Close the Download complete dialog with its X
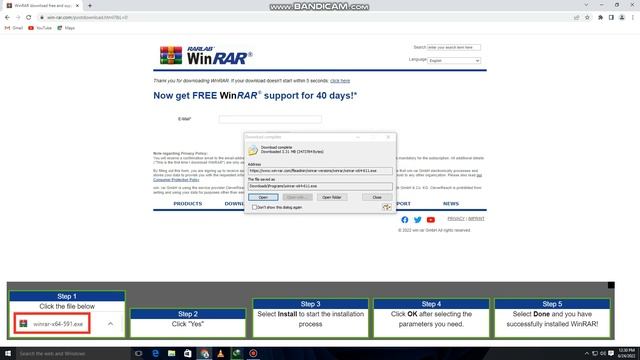The width and height of the screenshot is (640, 360). [388, 137]
